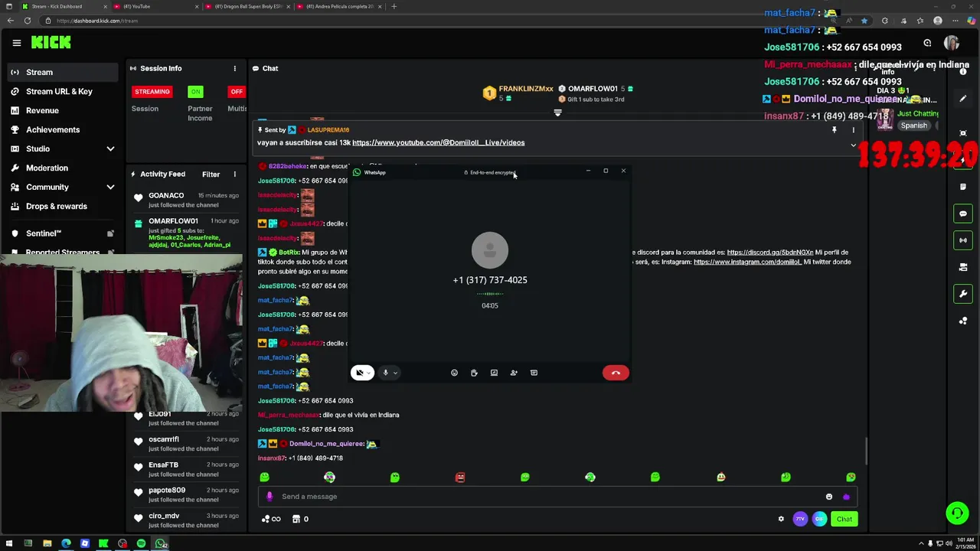Toggle WhatsApp call camera on
Viewport: 980px width, 551px height.
(x=359, y=373)
